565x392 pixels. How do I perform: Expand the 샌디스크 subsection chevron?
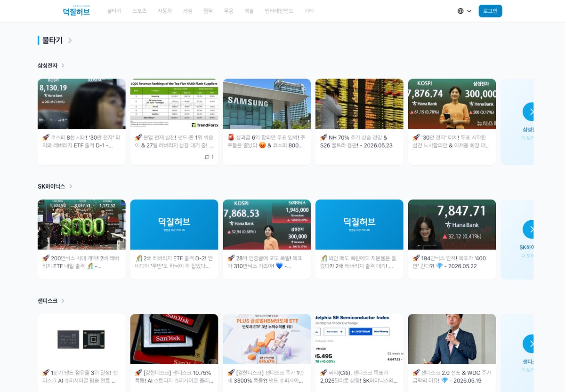pos(63,301)
